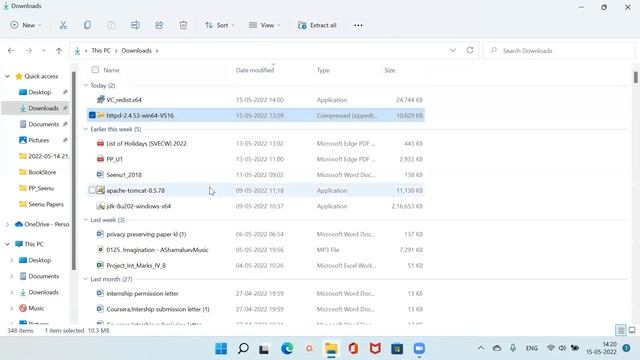
Task: Open address bar history dropdown
Action: click(x=453, y=50)
